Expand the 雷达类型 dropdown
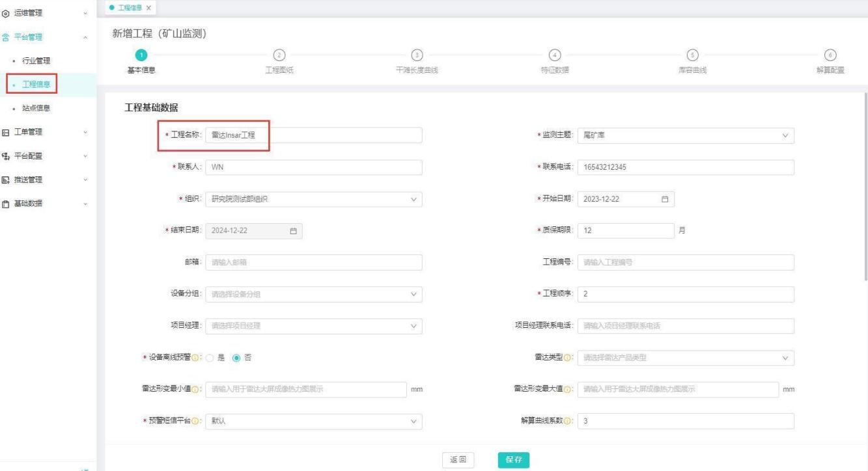This screenshot has width=868, height=471. (685, 358)
